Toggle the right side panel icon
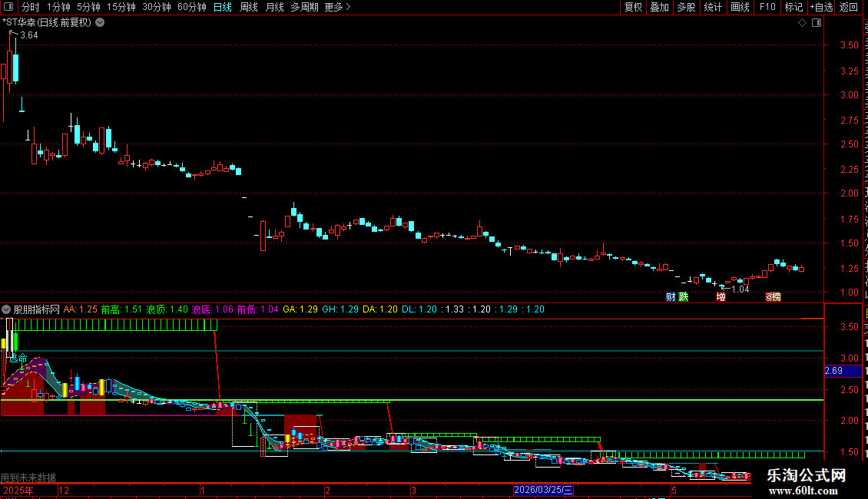Image resolution: width=868 pixels, height=499 pixels. tap(817, 23)
